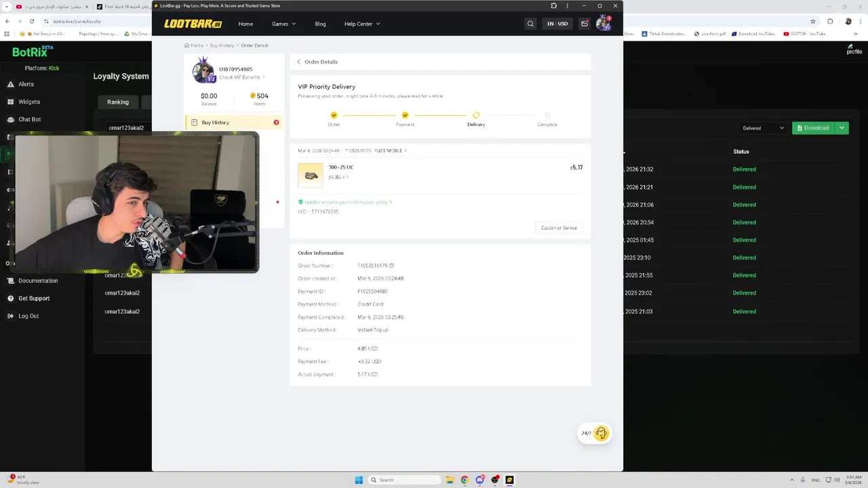Open the visa-form.pdf bookmark
This screenshot has height=488, width=868.
click(711, 33)
